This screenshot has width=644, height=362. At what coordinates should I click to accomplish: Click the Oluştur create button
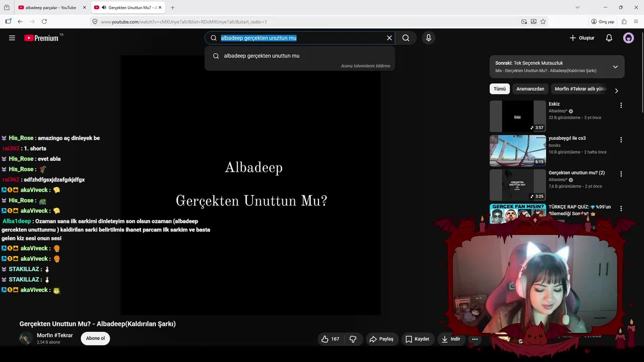pos(582,38)
